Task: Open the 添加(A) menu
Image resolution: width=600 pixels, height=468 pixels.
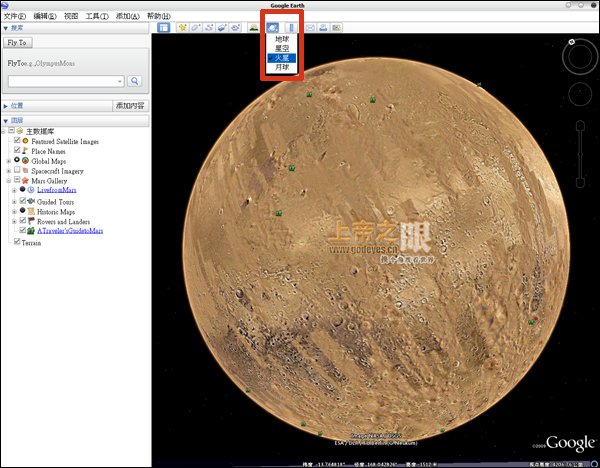Action: point(127,16)
